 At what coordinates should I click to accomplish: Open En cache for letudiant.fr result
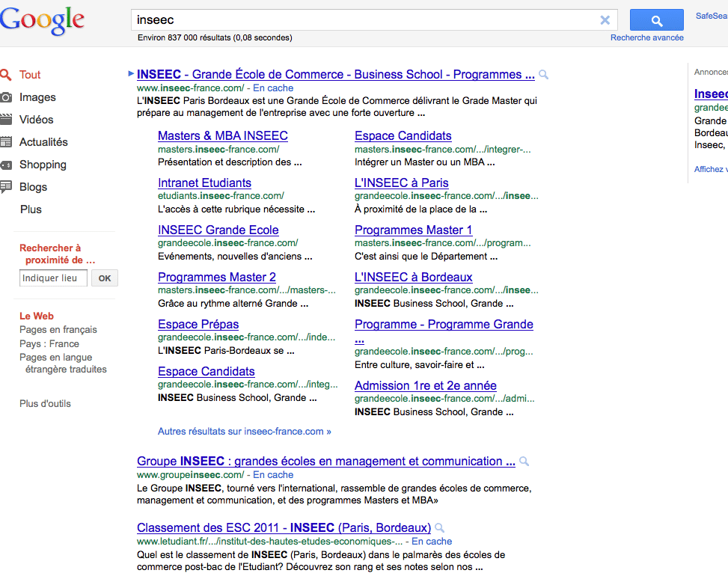[432, 542]
